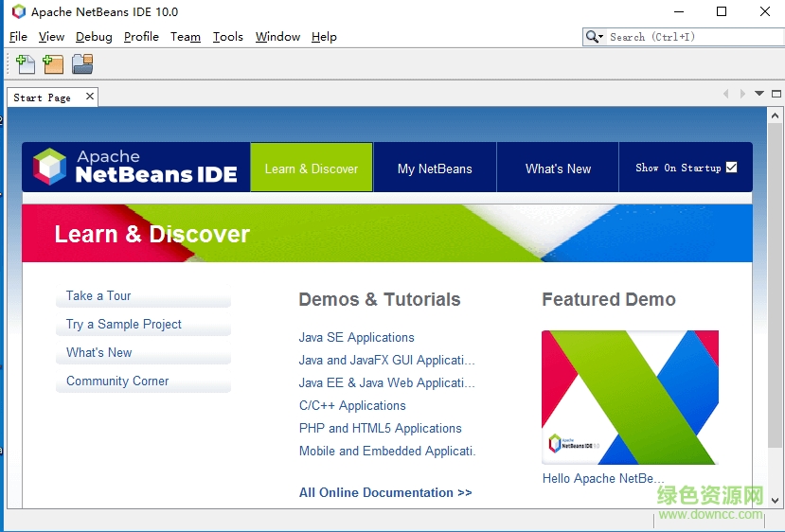Open the Debug menu
Viewport: 785px width, 532px height.
pyautogui.click(x=94, y=37)
